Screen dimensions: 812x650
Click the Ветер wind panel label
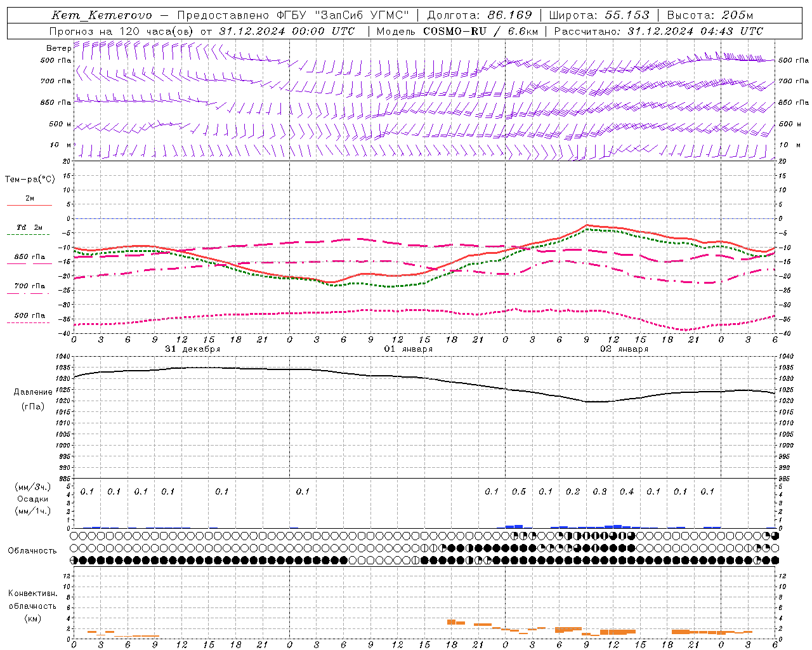coord(58,48)
